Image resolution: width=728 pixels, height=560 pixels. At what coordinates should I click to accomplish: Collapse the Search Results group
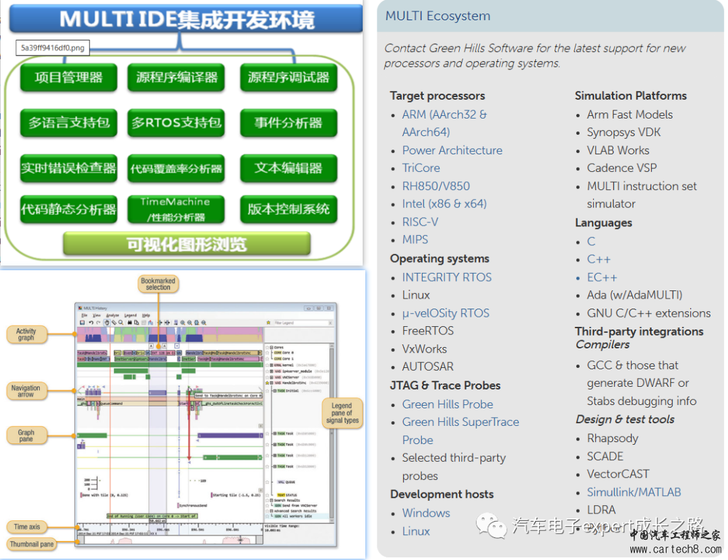coord(272,501)
